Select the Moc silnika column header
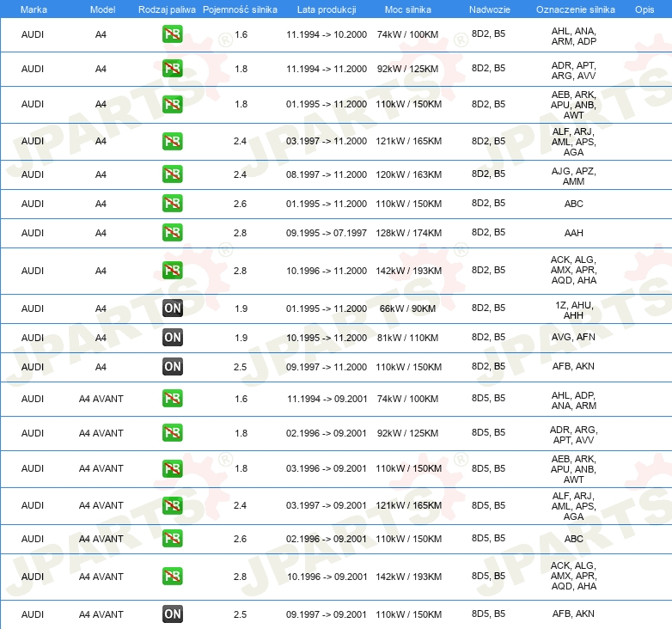This screenshot has width=672, height=629. click(x=408, y=9)
